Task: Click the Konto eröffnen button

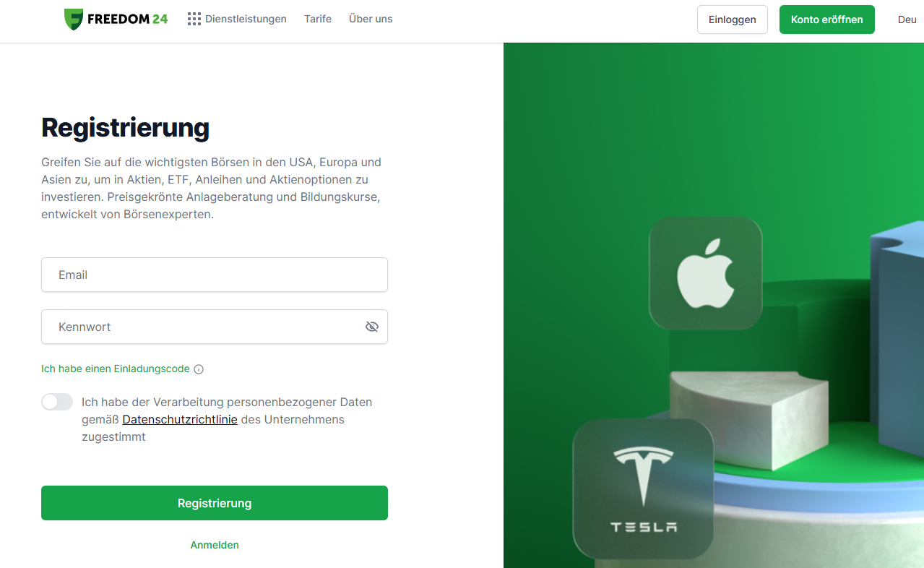Action: coord(827,20)
